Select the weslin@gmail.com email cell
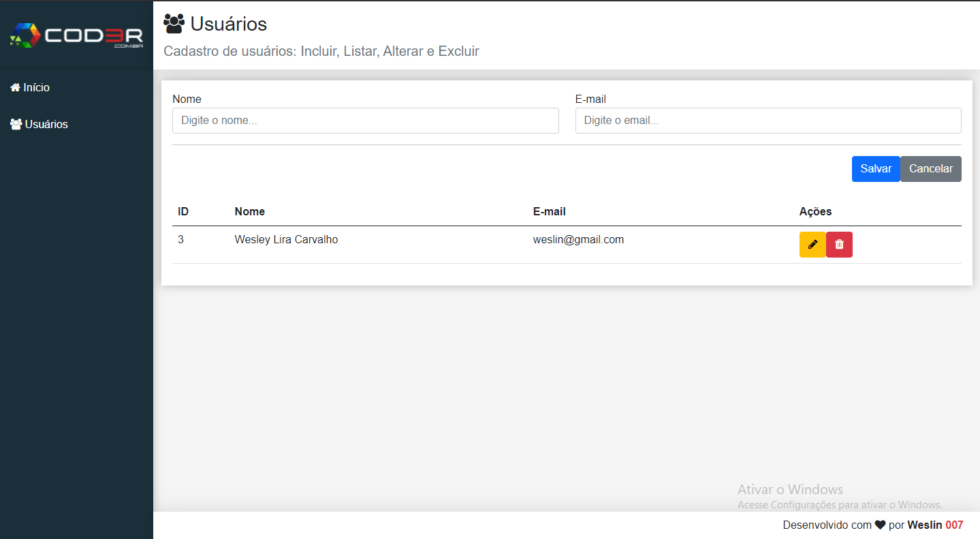The height and width of the screenshot is (539, 980). point(579,240)
